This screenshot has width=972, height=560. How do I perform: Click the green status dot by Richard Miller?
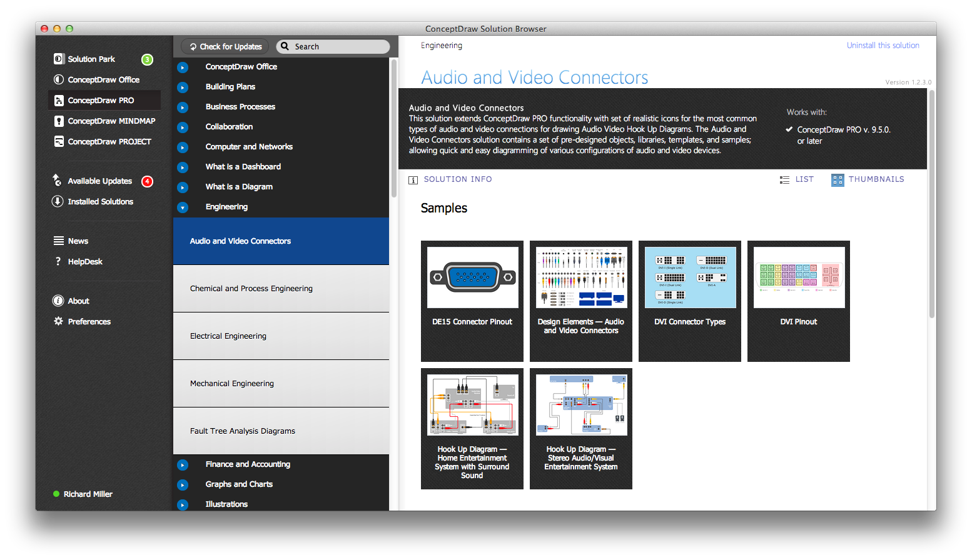56,494
